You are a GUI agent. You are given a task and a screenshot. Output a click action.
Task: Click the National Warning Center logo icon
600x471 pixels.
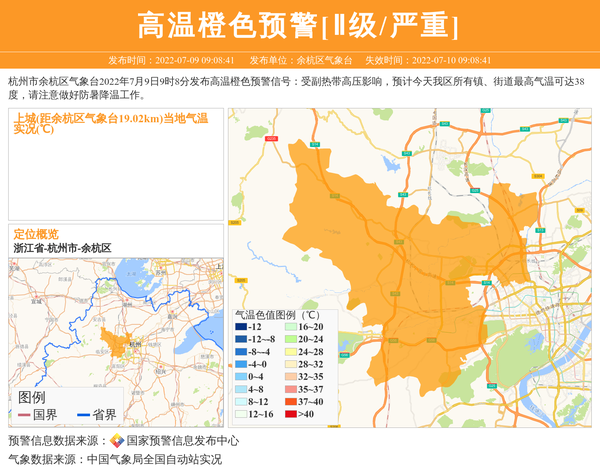click(x=117, y=441)
